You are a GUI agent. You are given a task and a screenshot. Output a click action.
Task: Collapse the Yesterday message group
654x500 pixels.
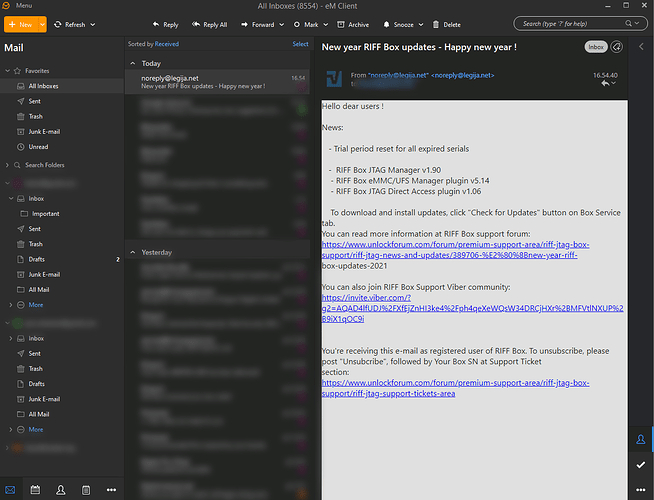(x=133, y=252)
